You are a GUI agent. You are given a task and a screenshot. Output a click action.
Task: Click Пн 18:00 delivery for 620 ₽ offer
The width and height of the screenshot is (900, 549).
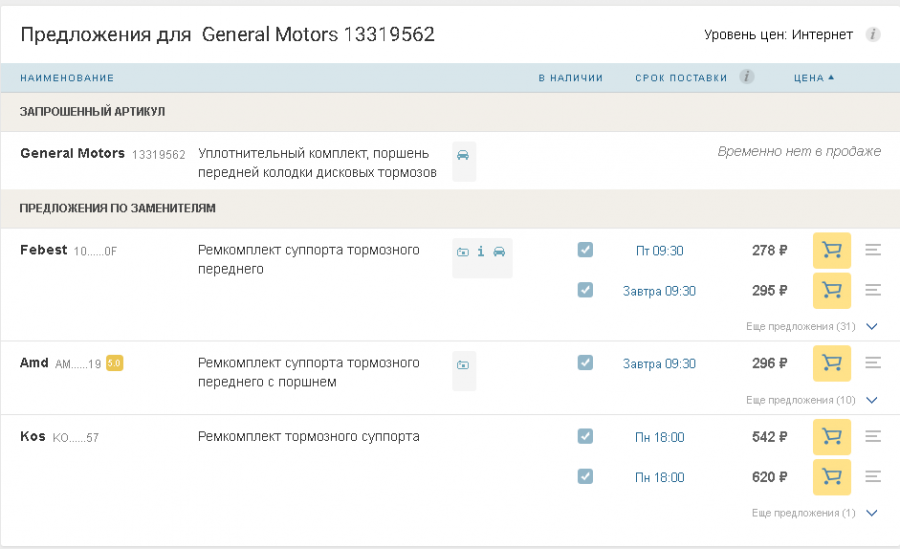pyautogui.click(x=660, y=478)
